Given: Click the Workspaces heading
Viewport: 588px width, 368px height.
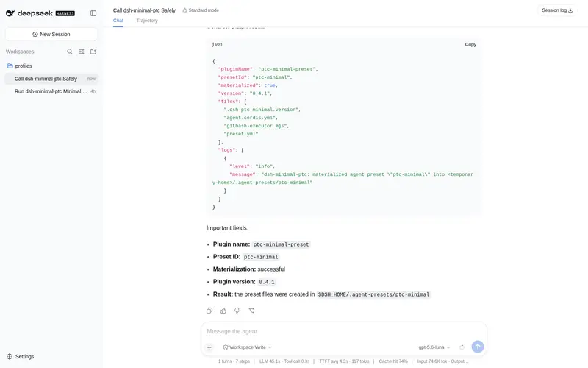Looking at the screenshot, I should (20, 52).
